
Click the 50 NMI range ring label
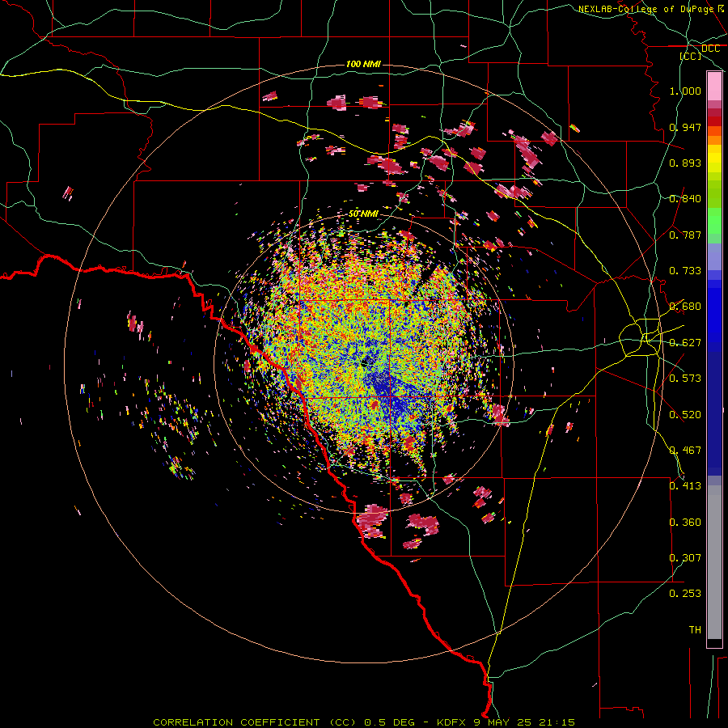point(363,214)
